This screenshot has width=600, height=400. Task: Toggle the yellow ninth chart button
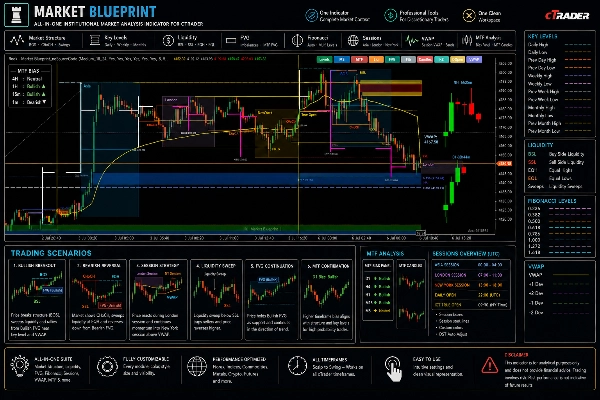[x=458, y=59]
